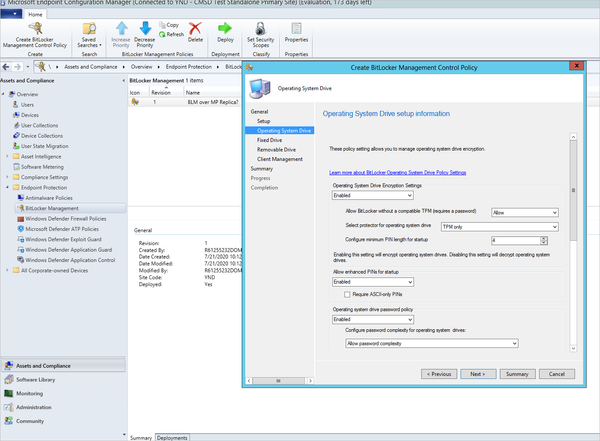Click the wizard horizontal scrollbar thumb
This screenshot has height=441, width=600.
(279, 381)
